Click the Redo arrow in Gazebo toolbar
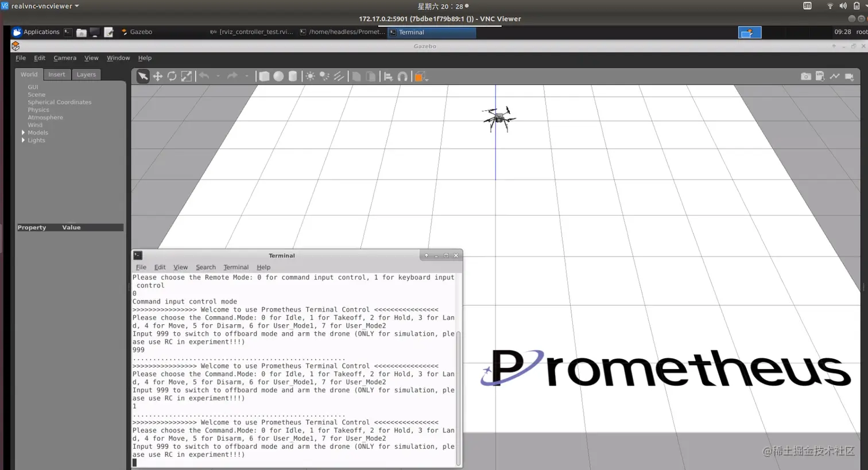The image size is (868, 470). [x=232, y=76]
